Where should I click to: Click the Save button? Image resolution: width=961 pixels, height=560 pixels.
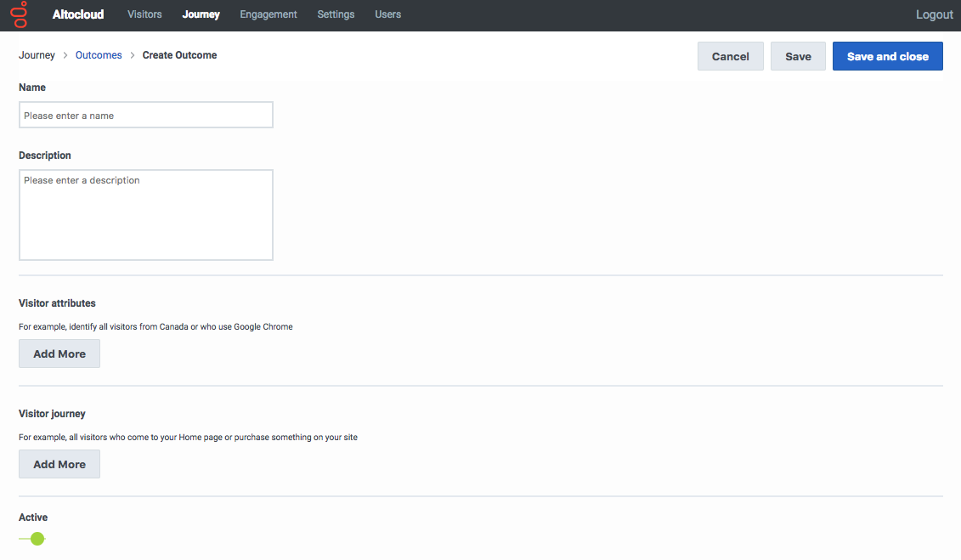(798, 56)
